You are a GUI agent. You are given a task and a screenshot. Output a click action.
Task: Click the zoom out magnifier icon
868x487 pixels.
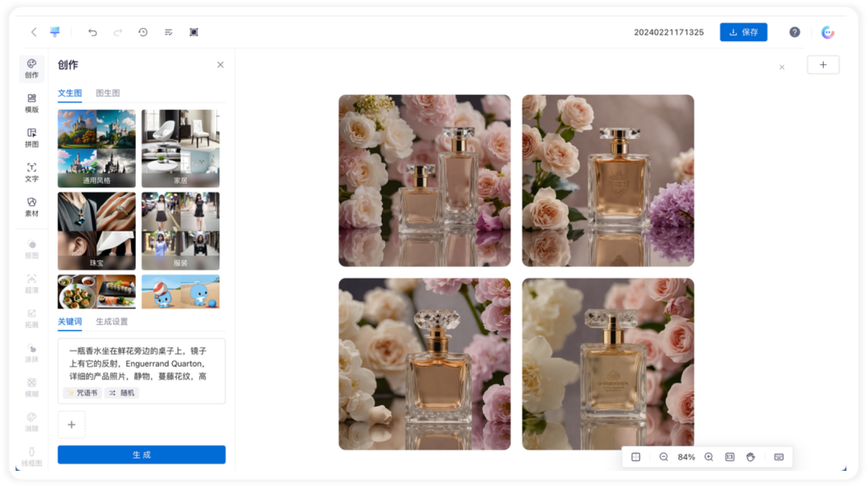(x=663, y=457)
